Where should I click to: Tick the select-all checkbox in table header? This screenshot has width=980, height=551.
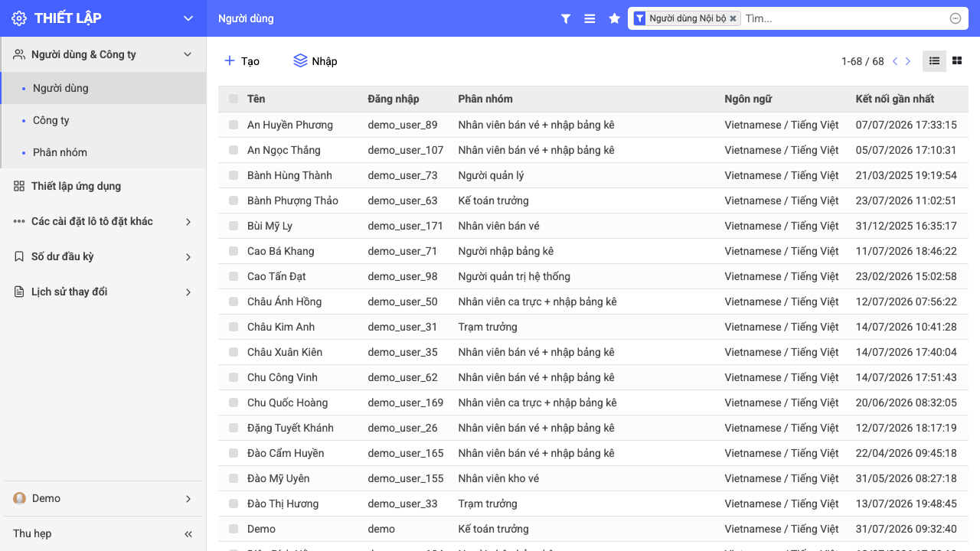pos(234,99)
